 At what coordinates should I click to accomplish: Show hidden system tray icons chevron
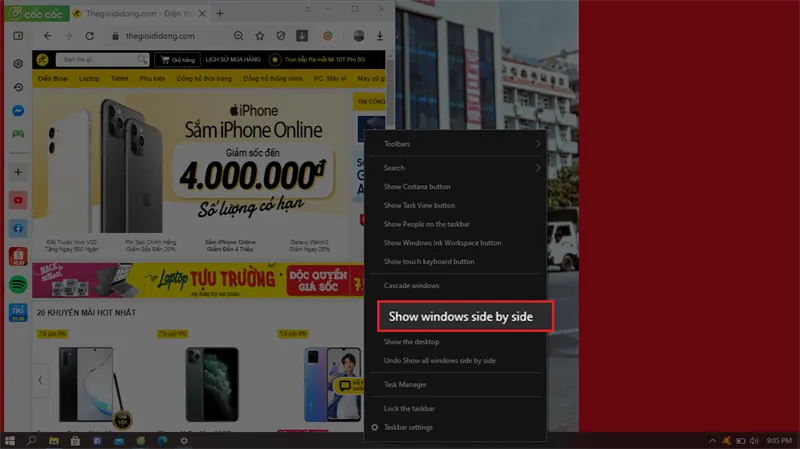click(712, 440)
